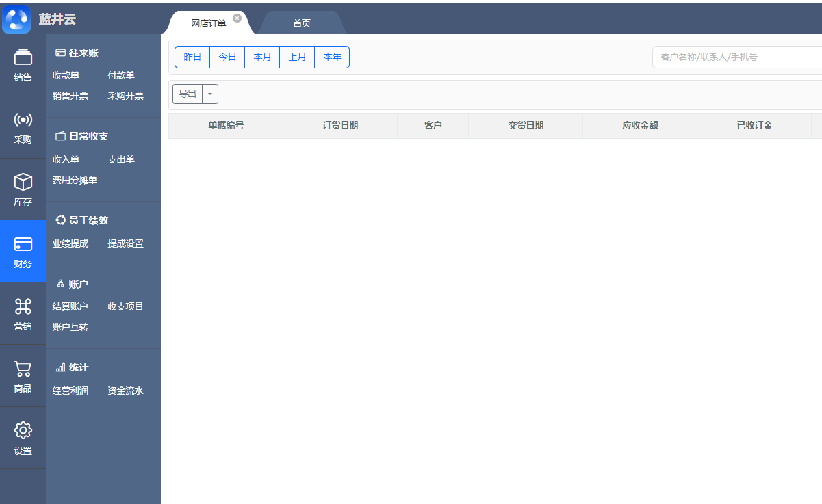Open 收入单 menu item

tap(66, 159)
